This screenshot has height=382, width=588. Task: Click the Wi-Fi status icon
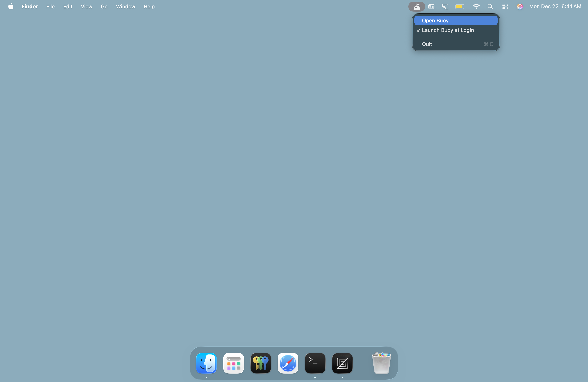tap(476, 7)
